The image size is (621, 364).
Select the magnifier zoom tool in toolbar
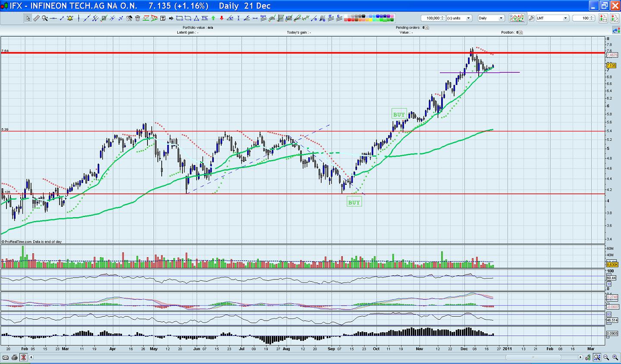45,18
